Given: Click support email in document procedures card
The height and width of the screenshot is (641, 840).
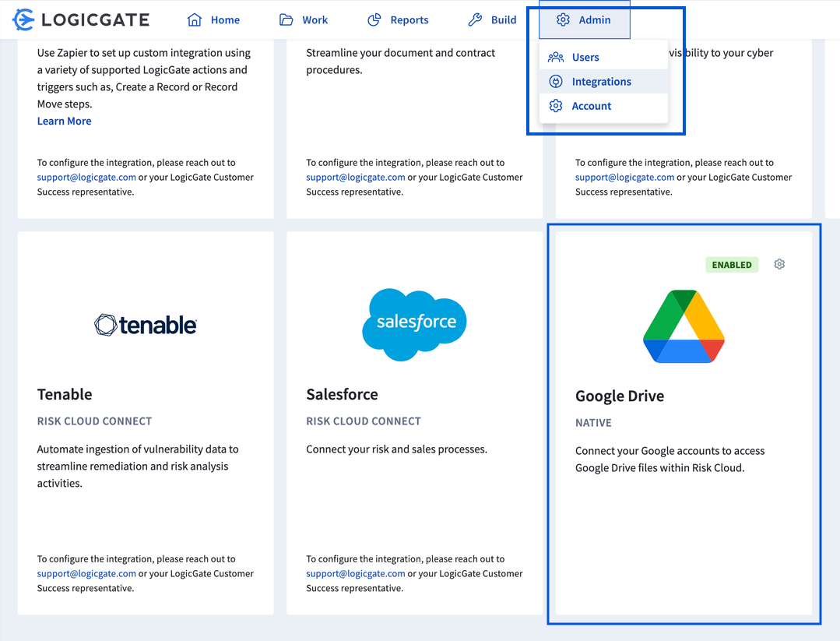Looking at the screenshot, I should click(355, 178).
